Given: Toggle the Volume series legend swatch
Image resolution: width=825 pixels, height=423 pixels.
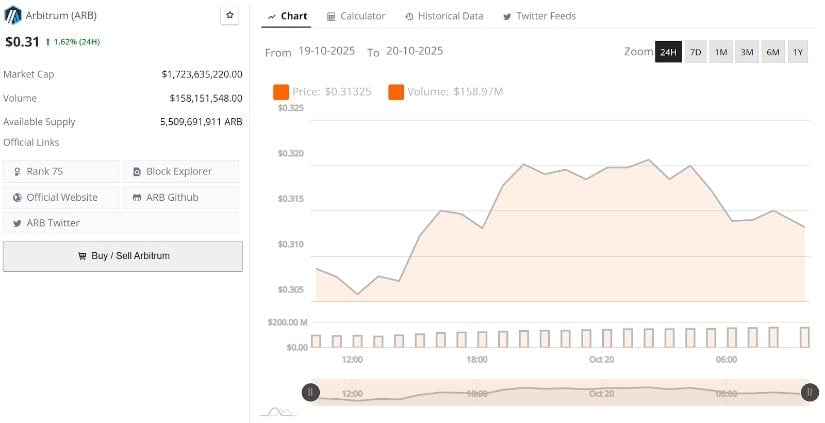Looking at the screenshot, I should [396, 92].
